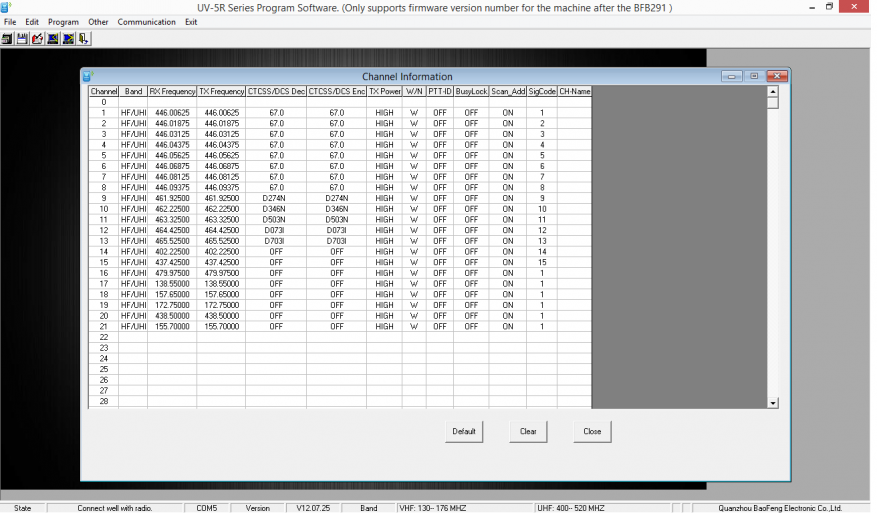Select the D073I encode cell in channel 12
This screenshot has height=513, width=877.
337,230
